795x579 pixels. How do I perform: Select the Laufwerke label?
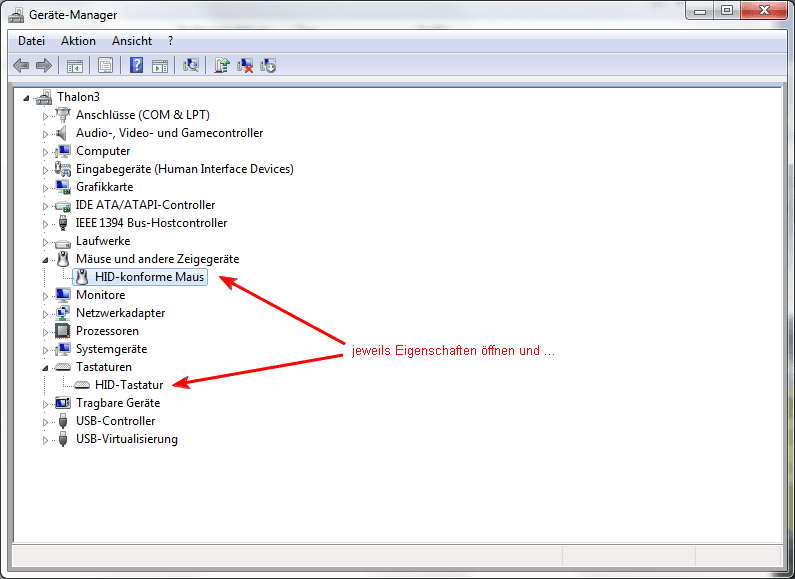click(103, 241)
